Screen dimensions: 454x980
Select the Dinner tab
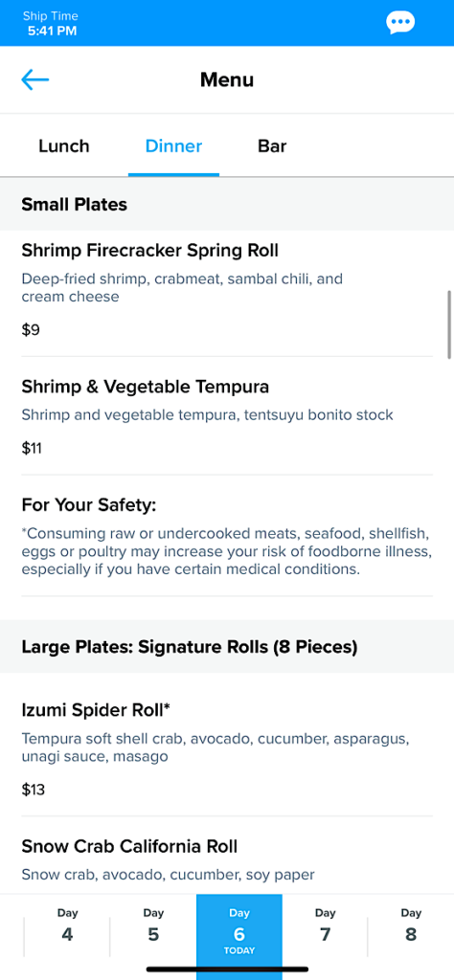(174, 146)
